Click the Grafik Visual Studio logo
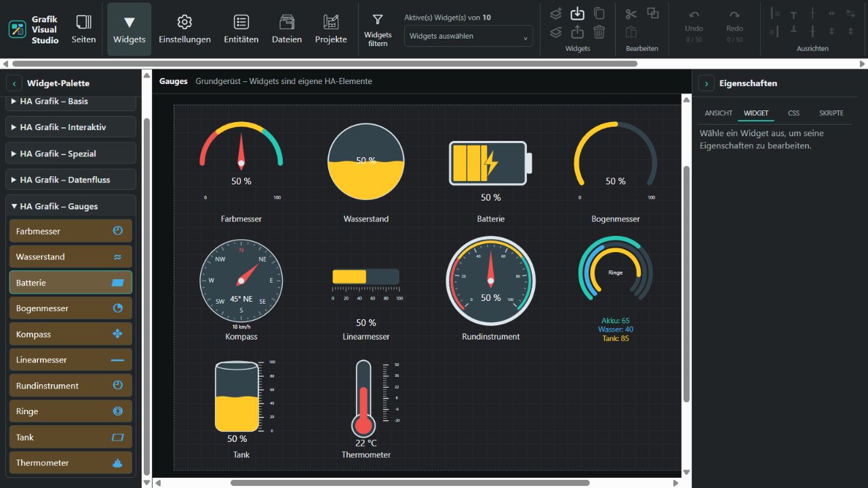The image size is (868, 488). click(17, 29)
